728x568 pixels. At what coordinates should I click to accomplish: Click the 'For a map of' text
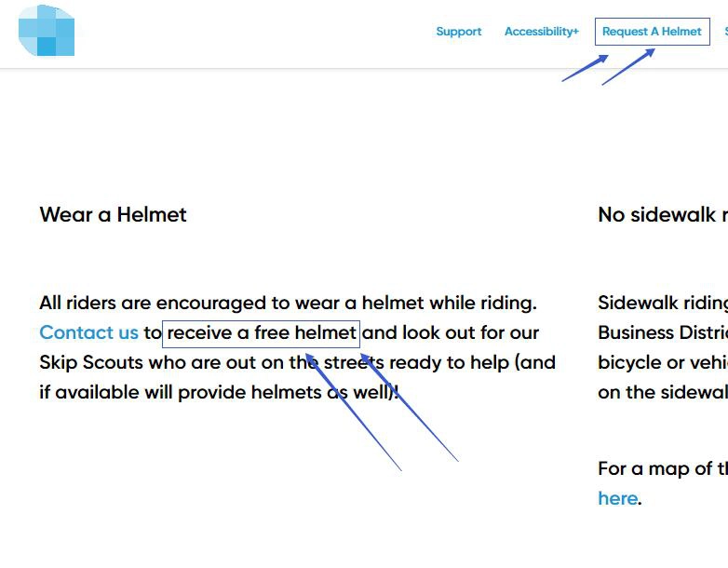[663, 468]
